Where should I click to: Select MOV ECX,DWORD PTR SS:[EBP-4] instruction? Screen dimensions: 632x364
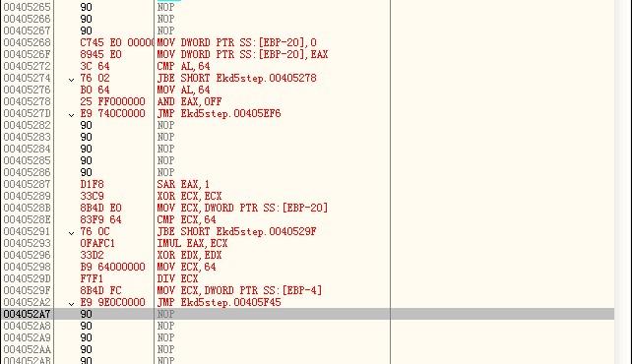pos(240,290)
